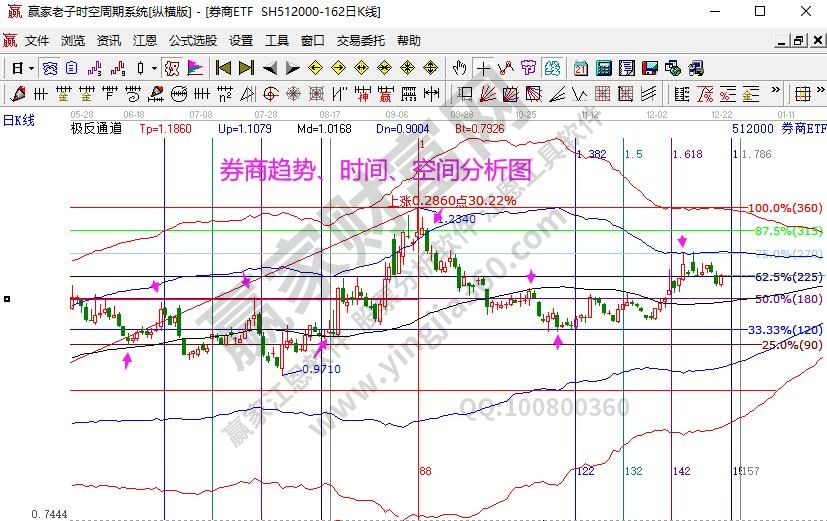
Task: Open the calendar icon showing 21
Action: 581,68
